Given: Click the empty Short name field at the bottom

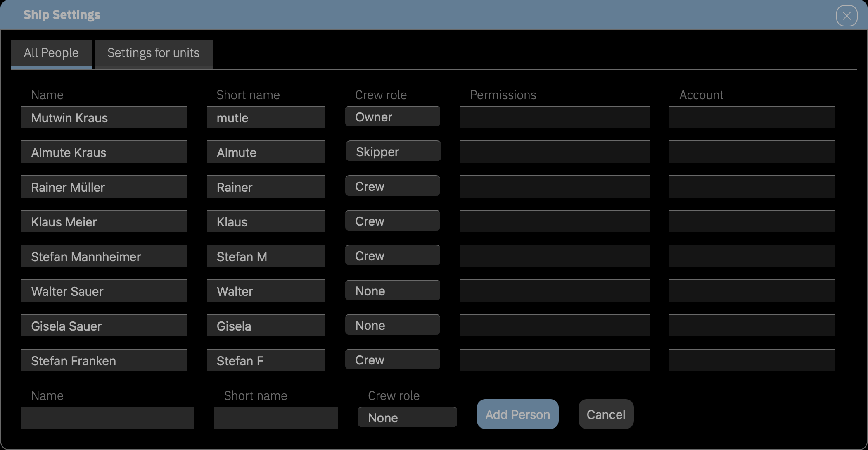Looking at the screenshot, I should (x=276, y=418).
